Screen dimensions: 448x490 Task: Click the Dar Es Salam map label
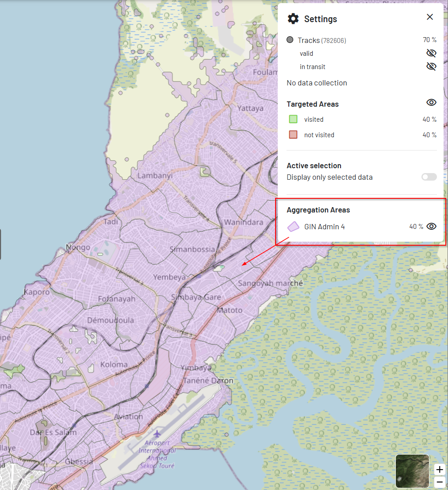click(53, 432)
